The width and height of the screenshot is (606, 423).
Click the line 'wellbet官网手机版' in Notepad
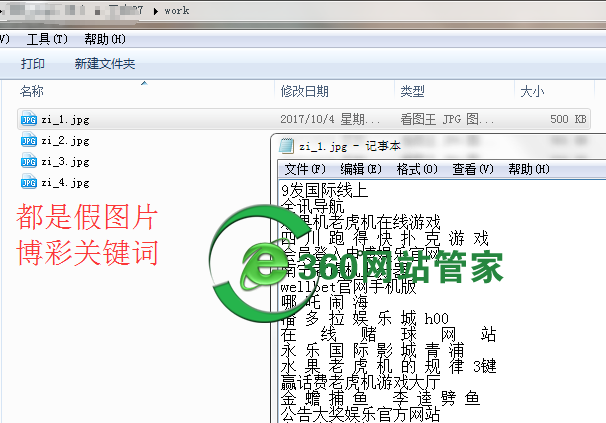[348, 287]
